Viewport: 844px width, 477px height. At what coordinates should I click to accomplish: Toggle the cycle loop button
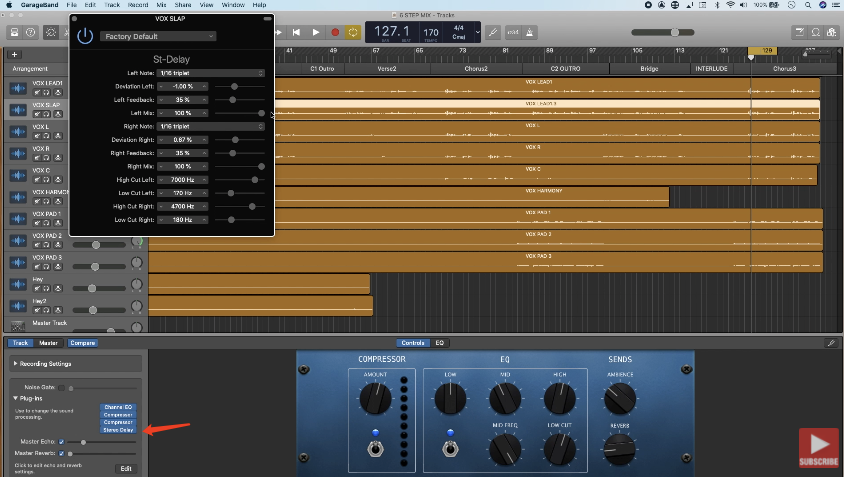[x=354, y=32]
